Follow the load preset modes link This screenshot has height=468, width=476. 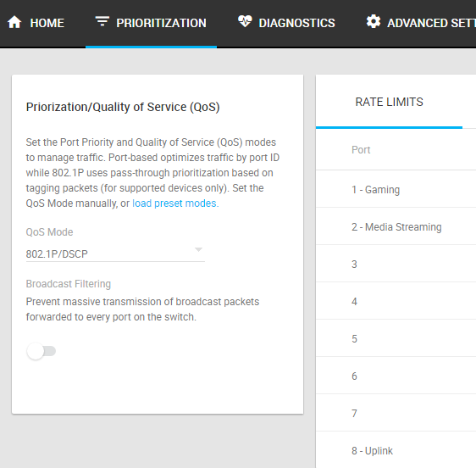(x=175, y=203)
